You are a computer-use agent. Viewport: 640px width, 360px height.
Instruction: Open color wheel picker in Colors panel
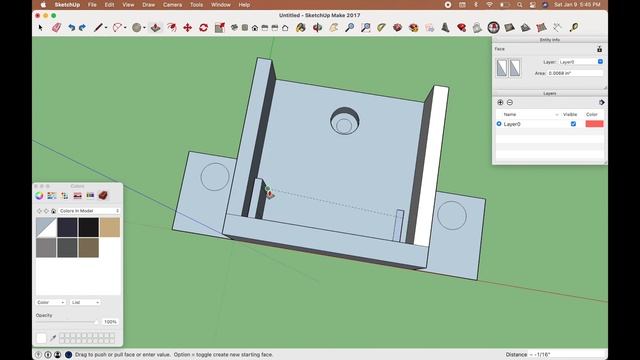click(x=39, y=196)
